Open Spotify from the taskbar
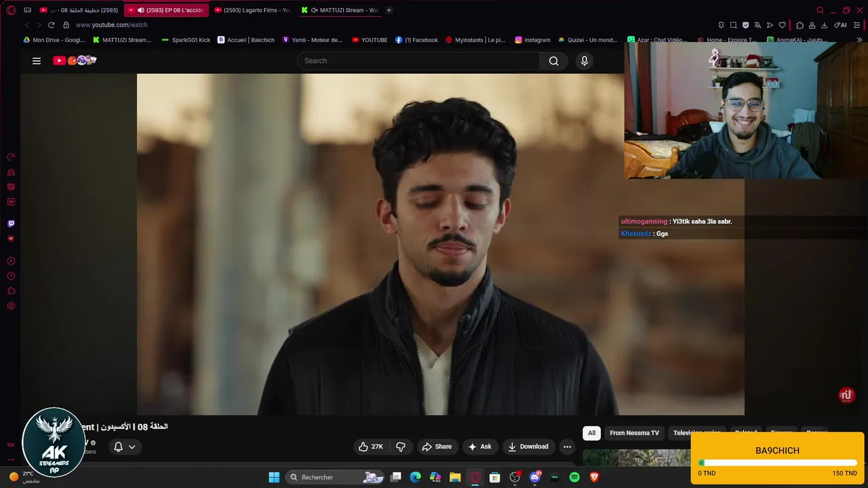Image resolution: width=868 pixels, height=488 pixels. point(574,477)
